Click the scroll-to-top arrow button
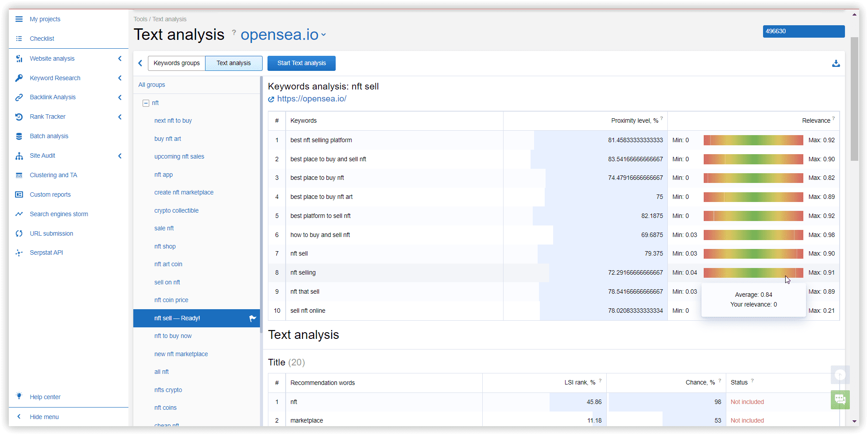Viewport: 868px width, 435px height. click(840, 375)
